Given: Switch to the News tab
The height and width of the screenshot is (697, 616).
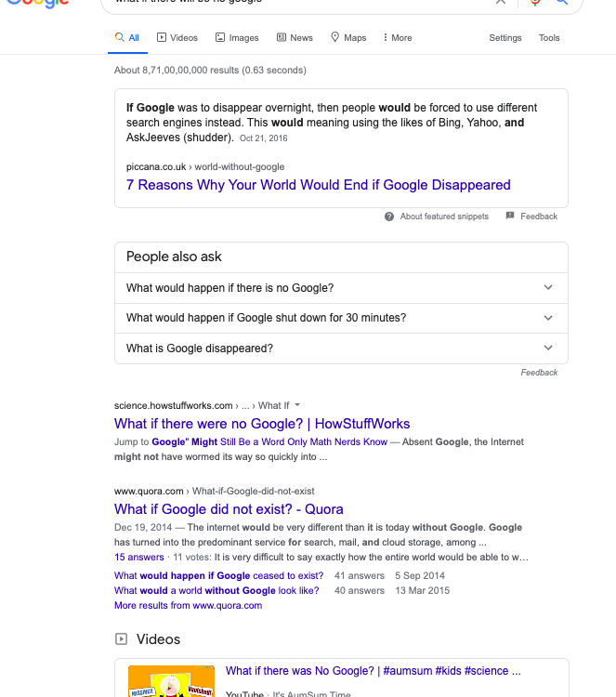Looking at the screenshot, I should click(x=295, y=38).
